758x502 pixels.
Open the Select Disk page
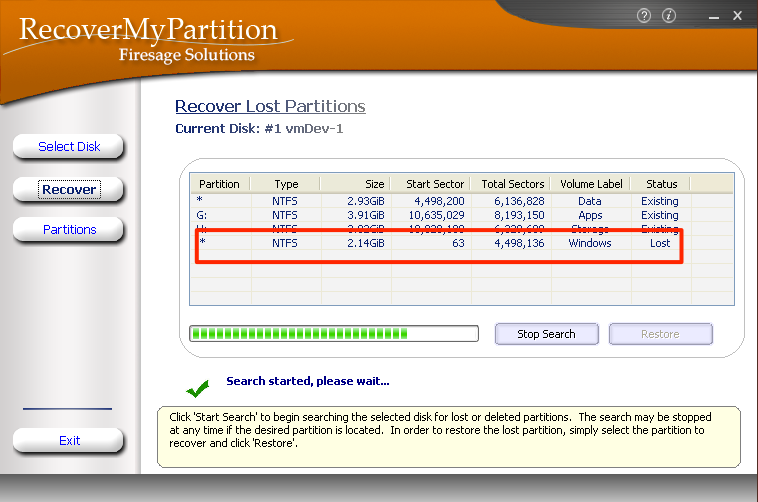[x=69, y=147]
